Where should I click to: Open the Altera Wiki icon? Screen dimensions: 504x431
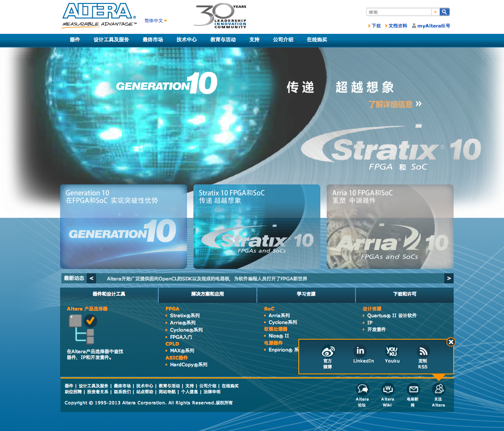coord(388,389)
